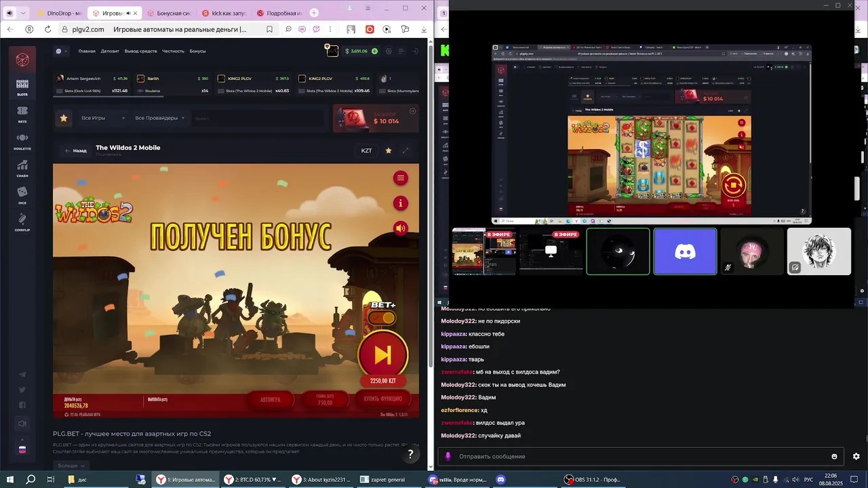Switch to the Подробная browser tab
This screenshot has height=488, width=868.
[278, 13]
